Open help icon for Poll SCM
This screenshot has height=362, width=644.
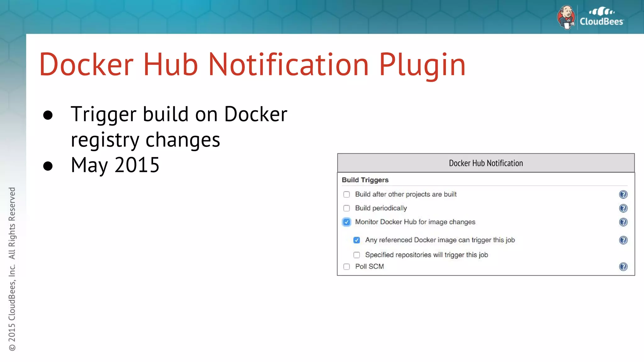(623, 267)
